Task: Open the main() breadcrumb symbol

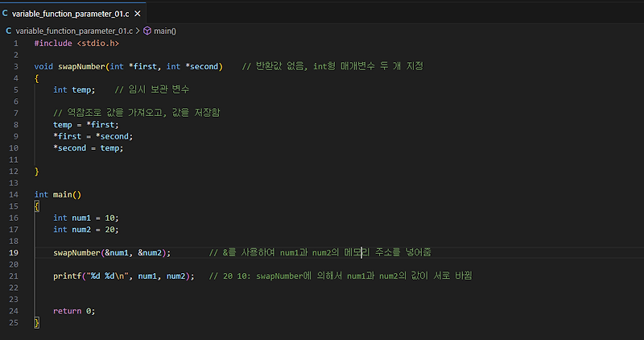Action: [x=165, y=31]
